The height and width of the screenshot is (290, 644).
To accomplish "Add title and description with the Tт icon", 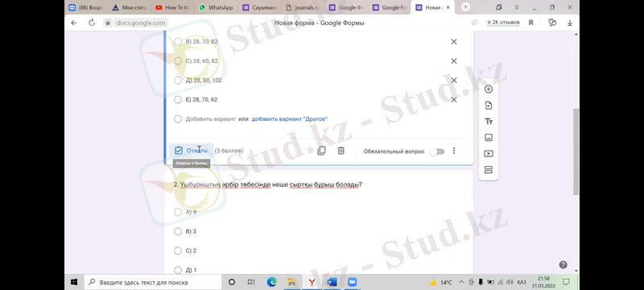I will point(489,122).
